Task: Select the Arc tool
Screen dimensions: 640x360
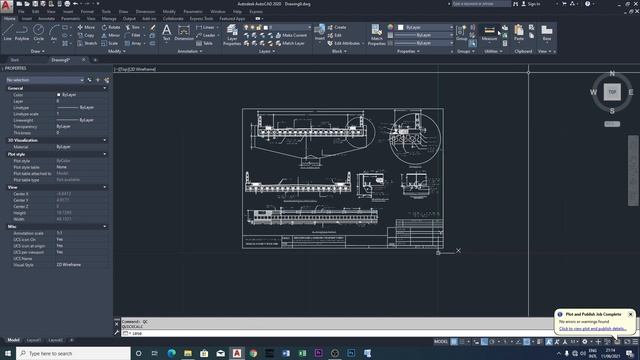Action: point(53,32)
